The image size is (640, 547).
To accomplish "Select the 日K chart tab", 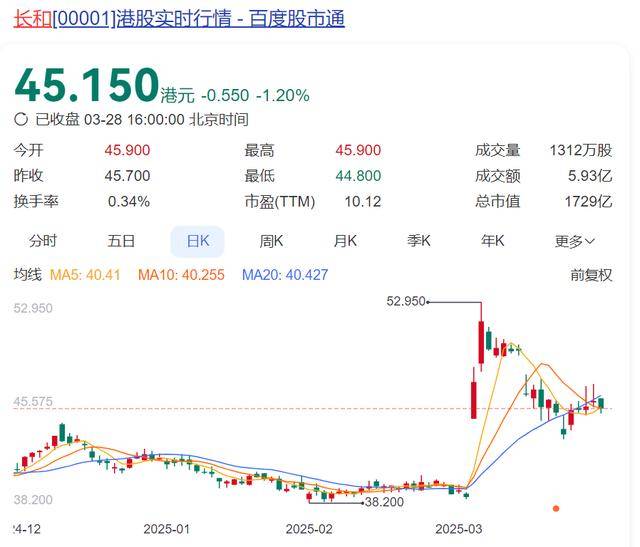I will pyautogui.click(x=198, y=241).
